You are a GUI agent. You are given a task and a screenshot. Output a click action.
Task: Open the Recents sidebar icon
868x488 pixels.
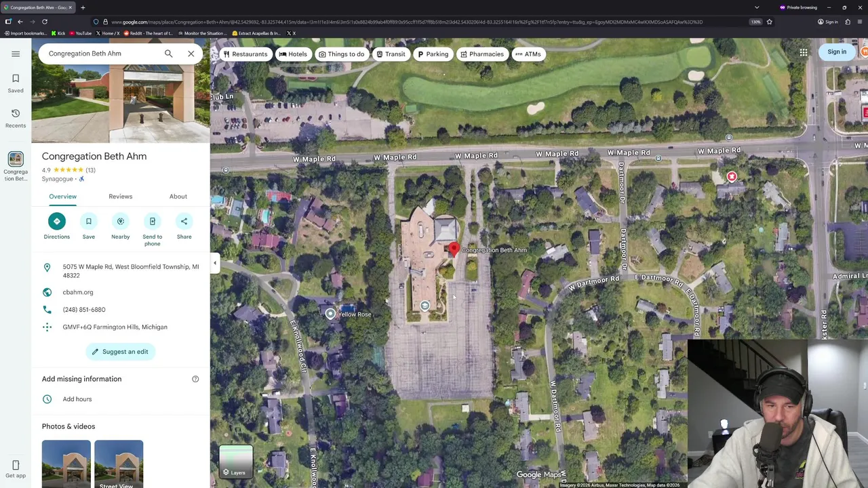16,119
